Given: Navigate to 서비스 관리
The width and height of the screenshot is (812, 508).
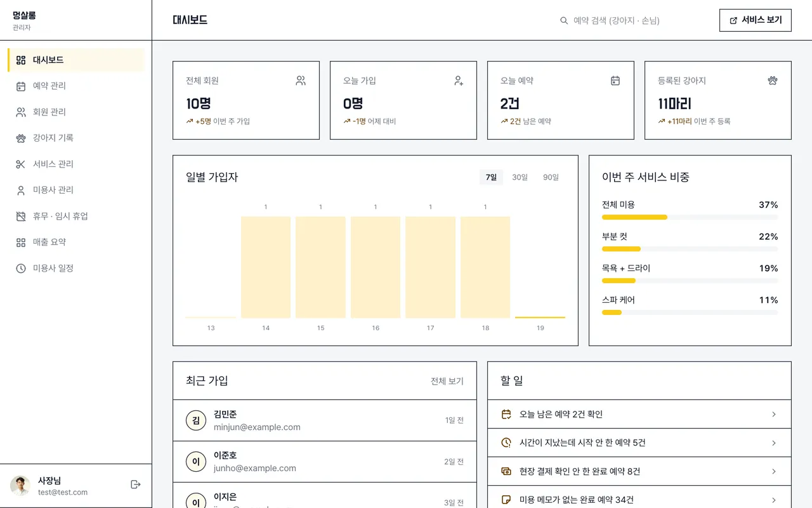Looking at the screenshot, I should tap(76, 164).
